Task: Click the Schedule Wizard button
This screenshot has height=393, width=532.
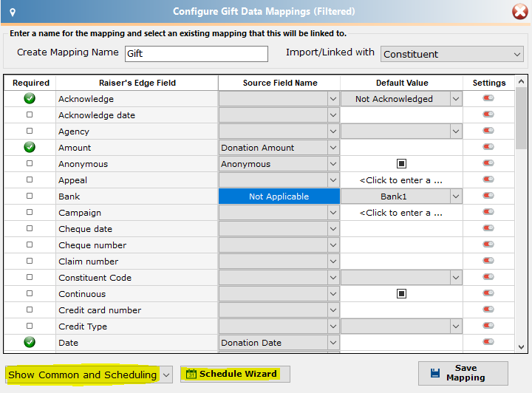Action: point(235,374)
